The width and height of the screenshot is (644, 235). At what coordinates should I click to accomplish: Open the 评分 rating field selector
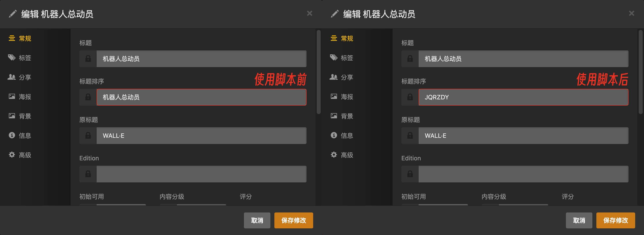(x=273, y=206)
